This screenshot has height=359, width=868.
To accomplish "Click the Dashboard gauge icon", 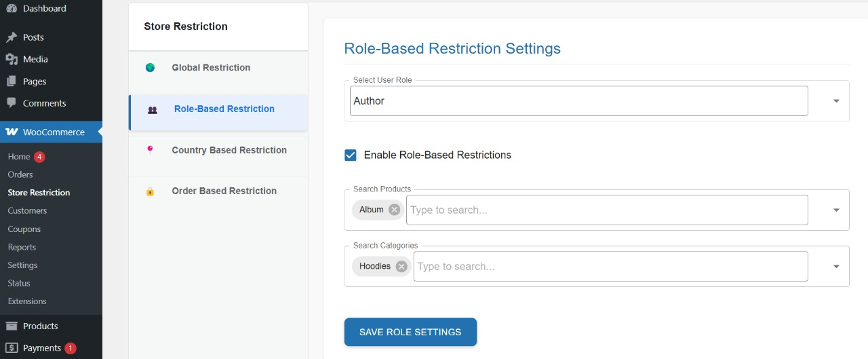I will 11,9.
